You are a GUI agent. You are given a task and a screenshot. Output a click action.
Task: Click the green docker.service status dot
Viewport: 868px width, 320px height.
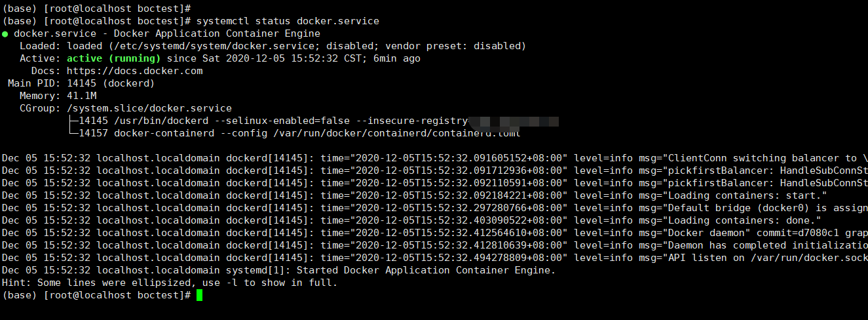coord(5,33)
